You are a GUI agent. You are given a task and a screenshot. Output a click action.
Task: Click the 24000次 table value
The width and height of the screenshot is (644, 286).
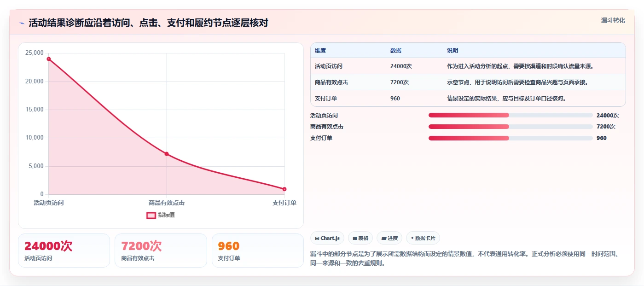(401, 66)
